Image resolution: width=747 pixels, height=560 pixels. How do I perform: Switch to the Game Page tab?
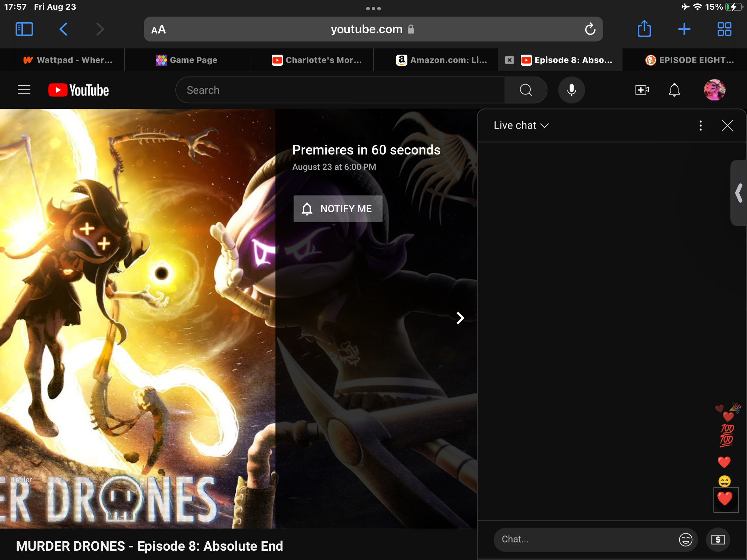point(187,60)
